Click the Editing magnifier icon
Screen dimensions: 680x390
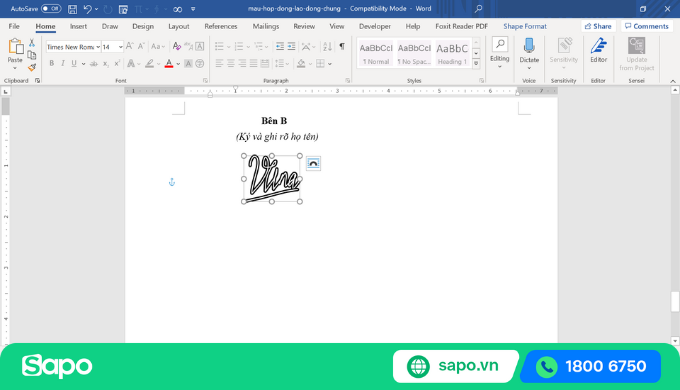point(500,44)
